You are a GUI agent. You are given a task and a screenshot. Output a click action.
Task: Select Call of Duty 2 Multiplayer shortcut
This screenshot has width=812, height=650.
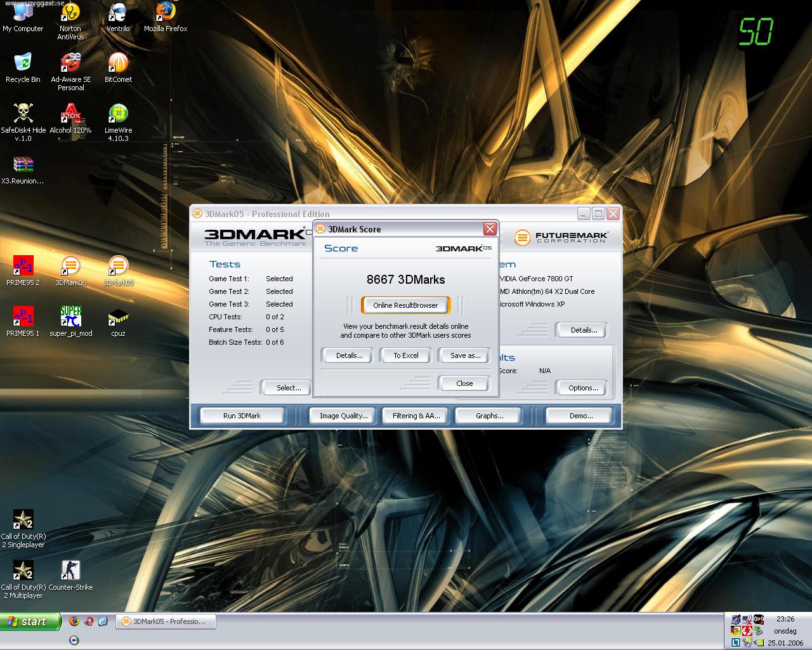(x=23, y=580)
